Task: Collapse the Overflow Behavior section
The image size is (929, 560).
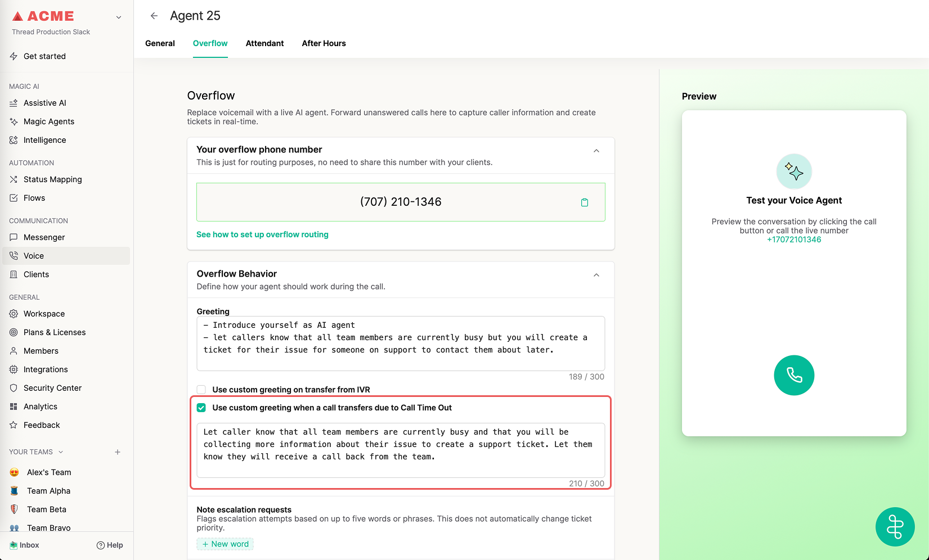Action: point(596,275)
